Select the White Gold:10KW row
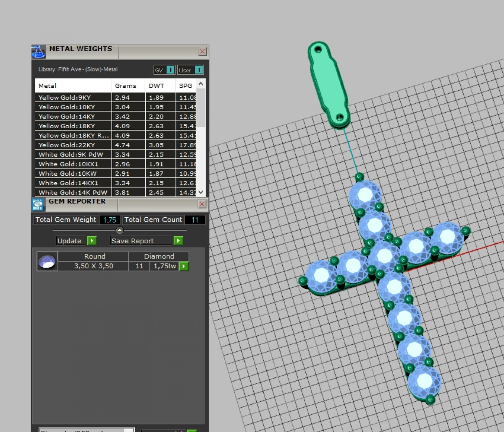The width and height of the screenshot is (504, 432). pos(73,174)
